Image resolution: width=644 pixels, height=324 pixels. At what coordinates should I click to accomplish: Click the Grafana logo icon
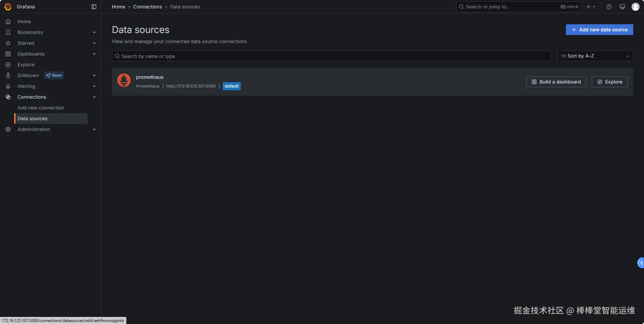(x=8, y=7)
